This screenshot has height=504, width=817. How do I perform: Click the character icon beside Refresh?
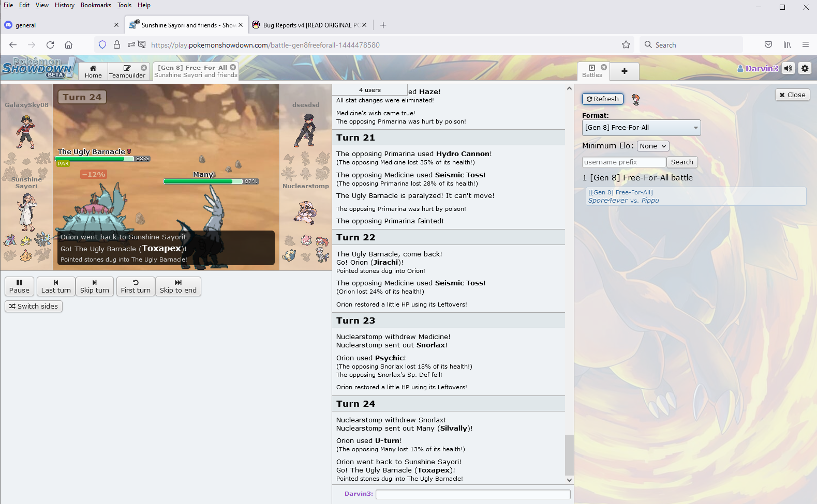coord(636,99)
